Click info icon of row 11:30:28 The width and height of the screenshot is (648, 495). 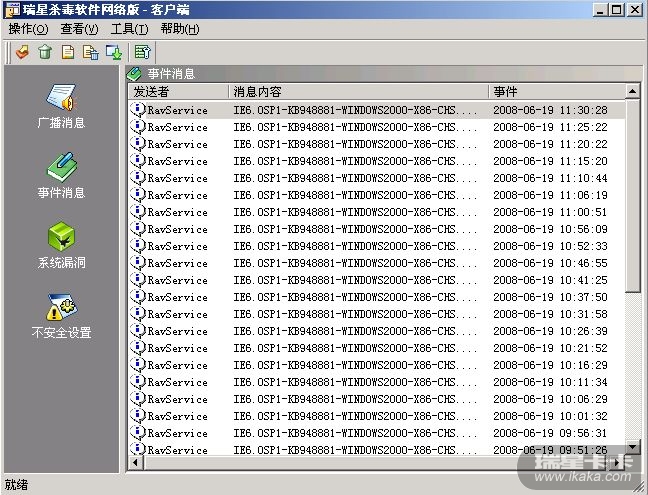tap(138, 109)
